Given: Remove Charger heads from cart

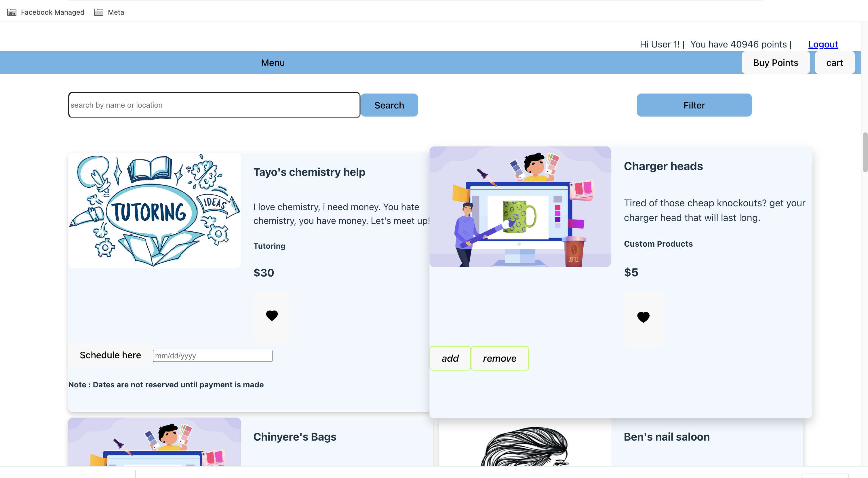Looking at the screenshot, I should coord(499,358).
